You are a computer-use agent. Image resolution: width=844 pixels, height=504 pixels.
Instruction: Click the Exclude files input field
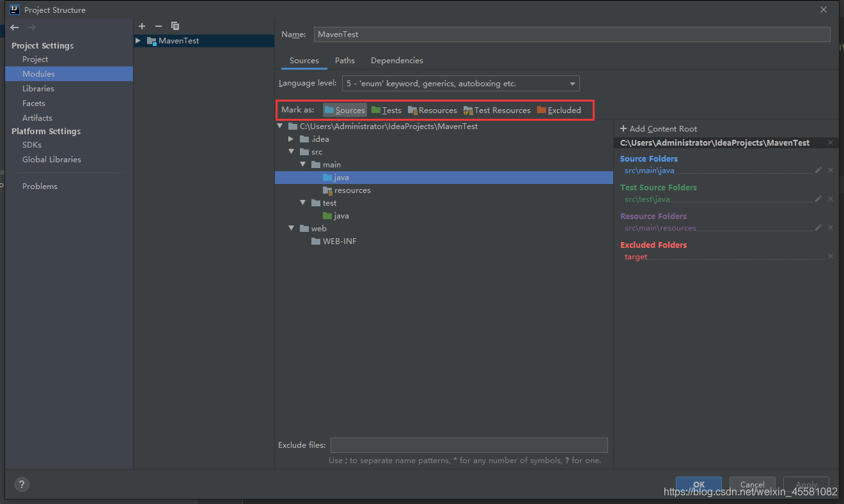point(469,445)
